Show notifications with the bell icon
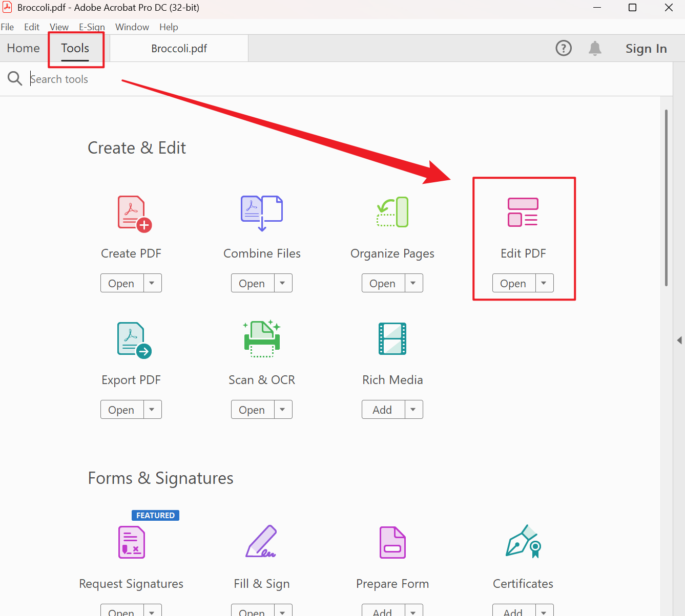This screenshot has height=616, width=685. click(x=595, y=48)
